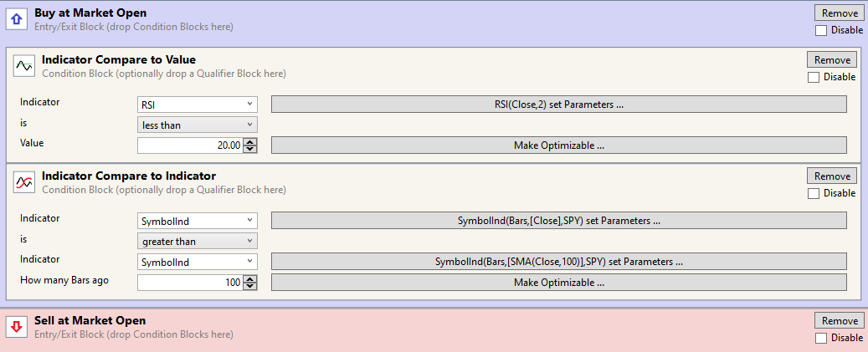
Task: Open SymbolInd SMA(Close,100) SPY parameters
Action: (x=559, y=262)
